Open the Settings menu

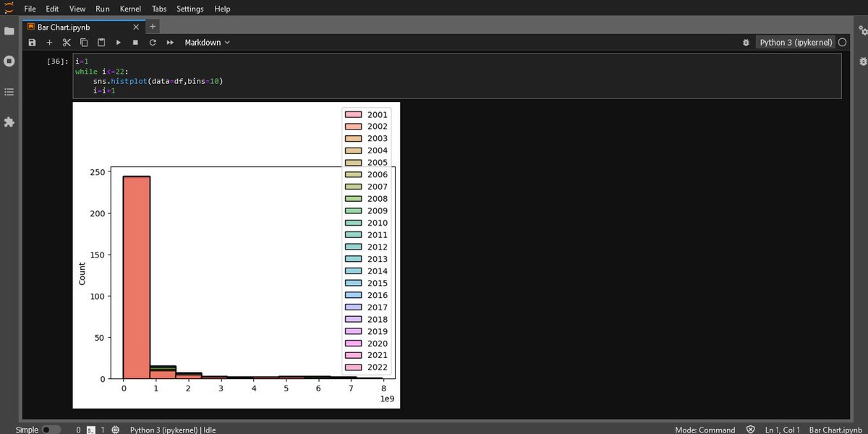[x=190, y=9]
